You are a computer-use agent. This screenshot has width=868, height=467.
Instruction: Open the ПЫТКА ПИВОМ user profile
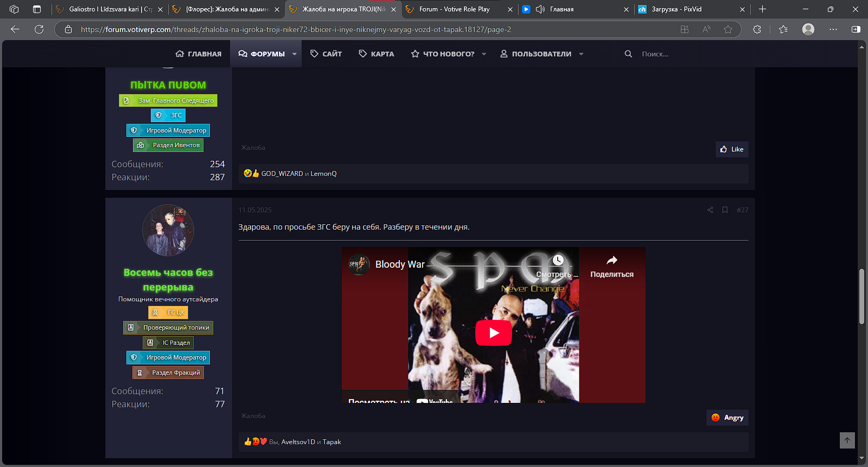click(x=168, y=85)
